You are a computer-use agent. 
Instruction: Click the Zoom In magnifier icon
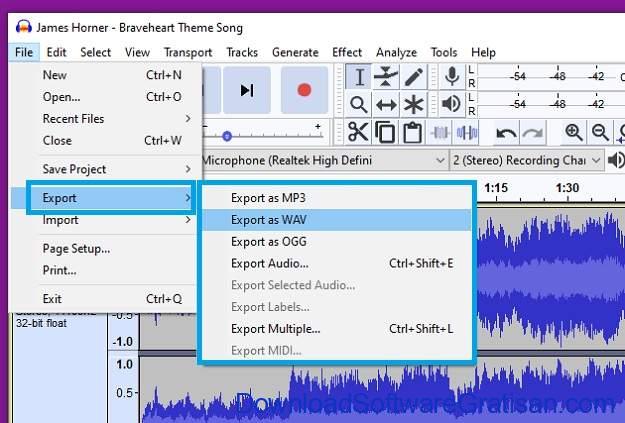click(x=574, y=132)
